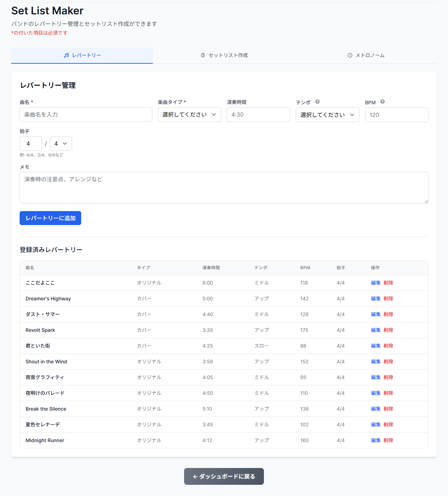Click the tempo help question mark icon
This screenshot has height=496, width=448.
(317, 102)
